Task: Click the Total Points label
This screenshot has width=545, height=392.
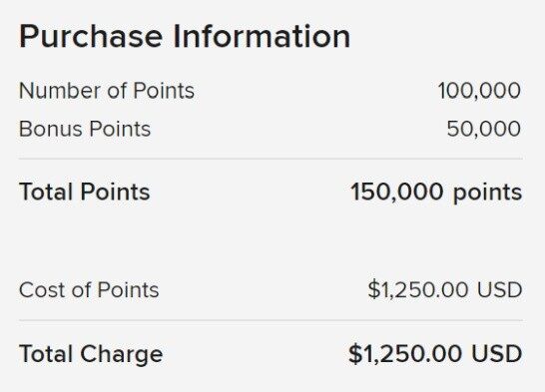Action: coord(85,192)
